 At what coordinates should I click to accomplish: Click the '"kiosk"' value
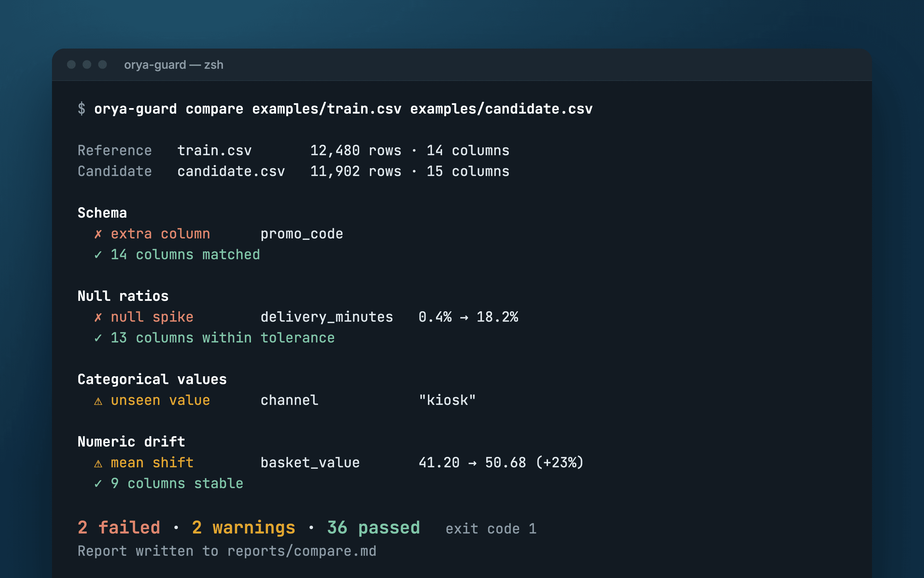(x=448, y=400)
